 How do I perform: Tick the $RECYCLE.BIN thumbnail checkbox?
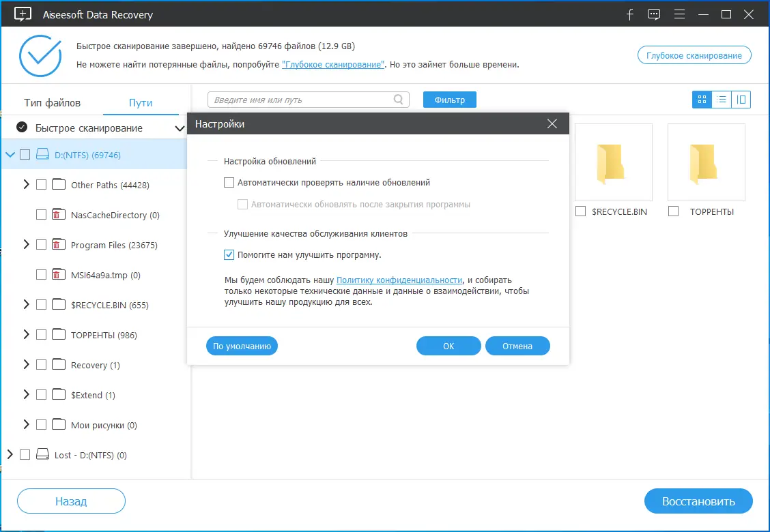[580, 211]
